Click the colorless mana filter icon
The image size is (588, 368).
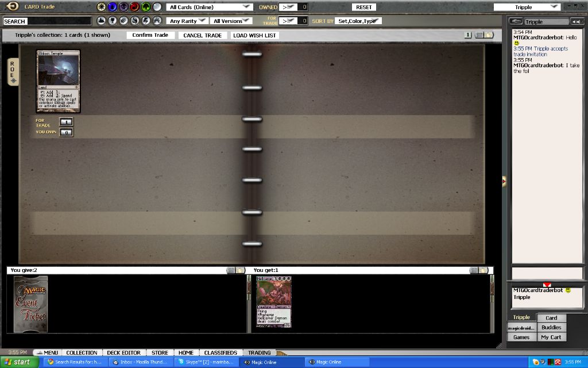[157, 7]
